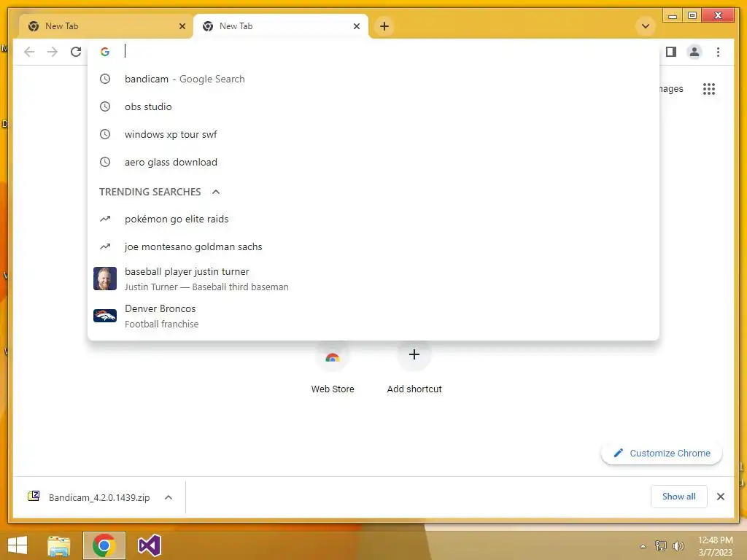Viewport: 747px width, 560px height.
Task: Click the browser Forward arrow
Action: (53, 52)
